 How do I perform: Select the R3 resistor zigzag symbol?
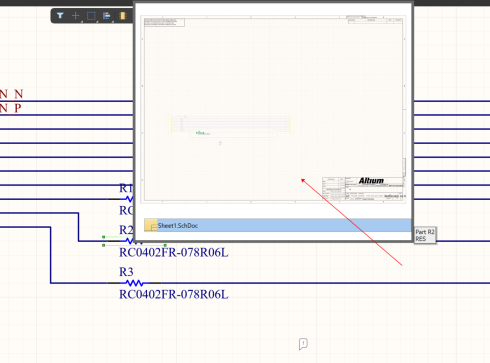135,283
